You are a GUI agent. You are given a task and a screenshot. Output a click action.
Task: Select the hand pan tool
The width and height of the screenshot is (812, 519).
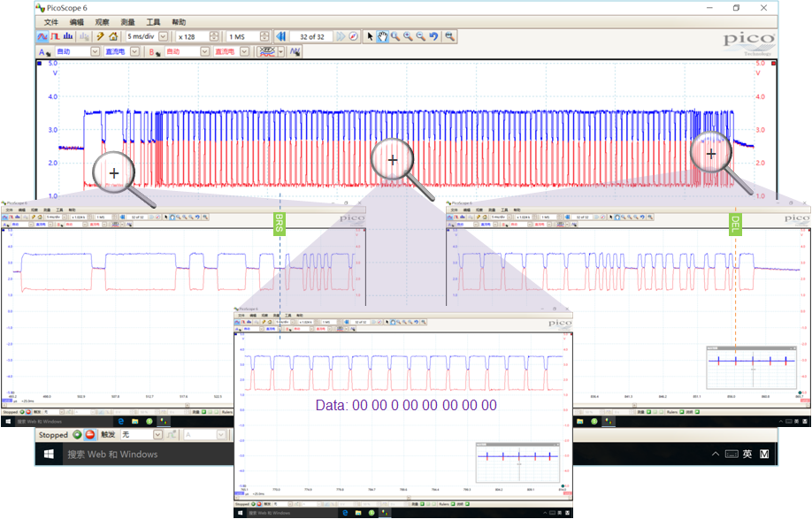coord(382,37)
